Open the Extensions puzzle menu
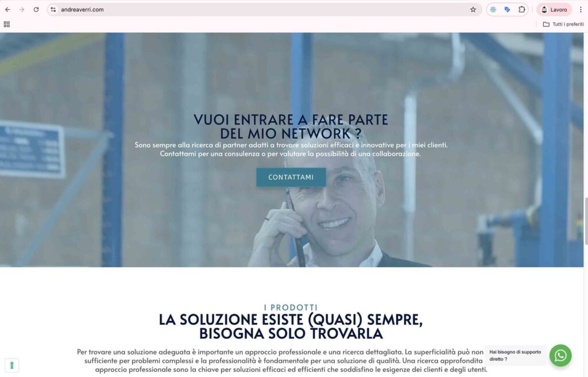Image resolution: width=588 pixels, height=377 pixels. click(521, 10)
